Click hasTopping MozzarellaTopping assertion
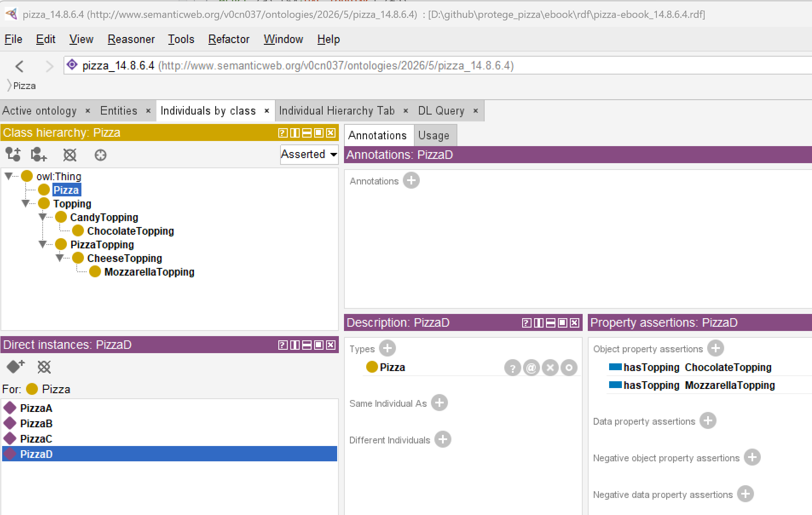 click(x=699, y=385)
